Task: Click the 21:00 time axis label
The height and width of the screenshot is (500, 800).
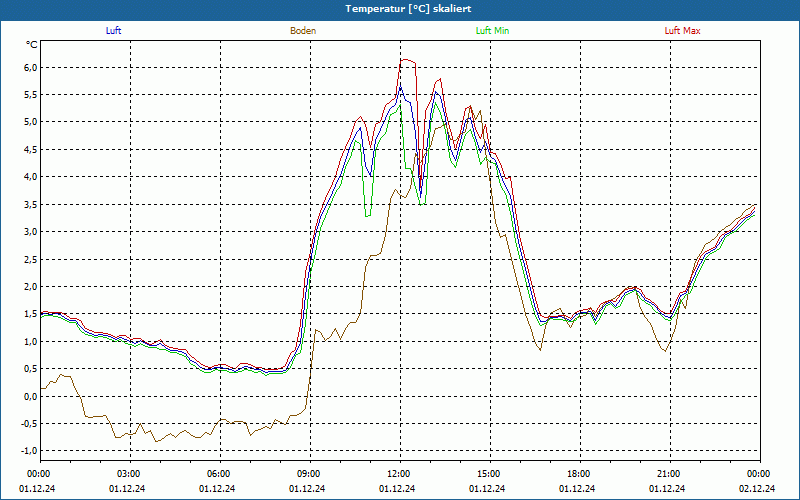Action: 670,474
